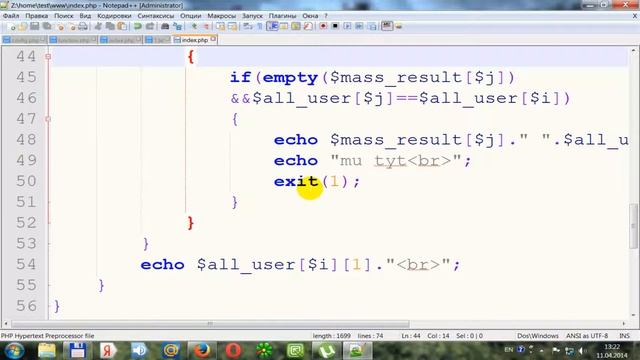Paste from clipboard via toolbar icon

(x=122, y=27)
